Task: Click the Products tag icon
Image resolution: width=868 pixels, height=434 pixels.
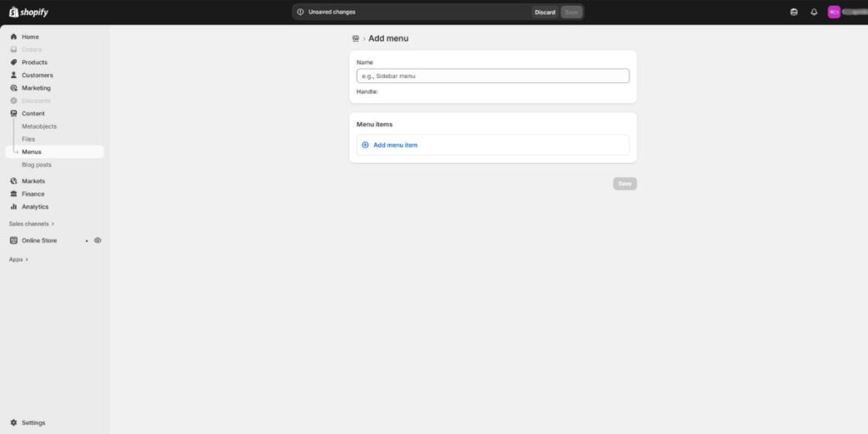Action: coord(14,63)
